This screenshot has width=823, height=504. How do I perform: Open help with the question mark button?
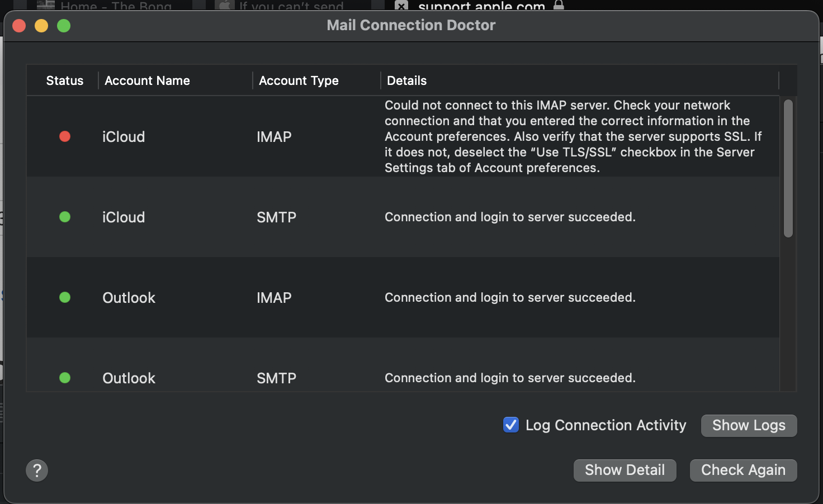pos(37,470)
